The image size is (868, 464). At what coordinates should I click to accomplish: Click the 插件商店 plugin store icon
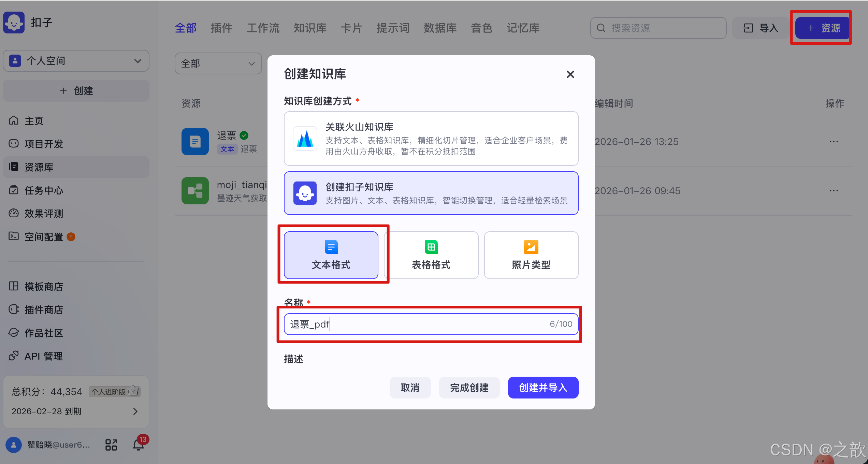coord(14,309)
